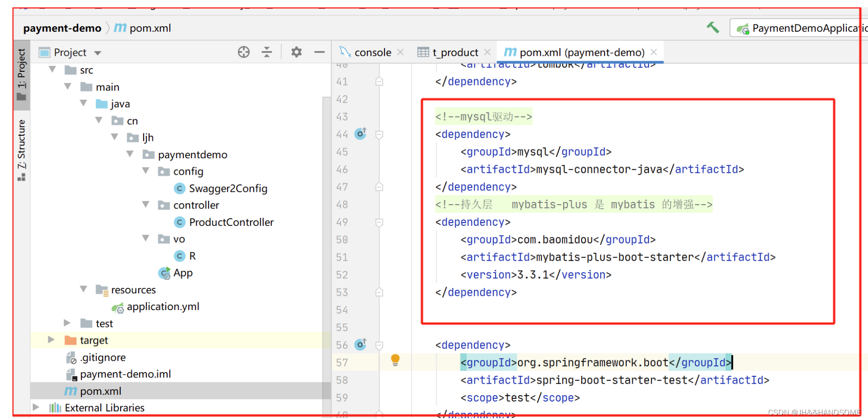This screenshot has height=420, width=868.
Task: Click gutter dependency icon on line 44
Action: 361,134
